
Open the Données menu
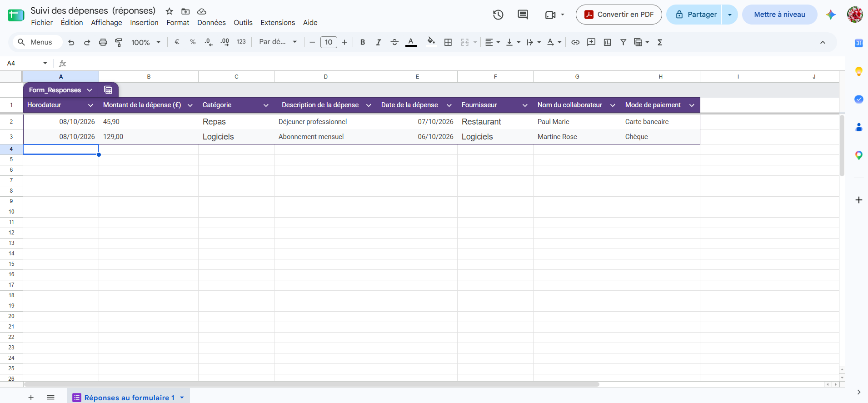pyautogui.click(x=211, y=23)
